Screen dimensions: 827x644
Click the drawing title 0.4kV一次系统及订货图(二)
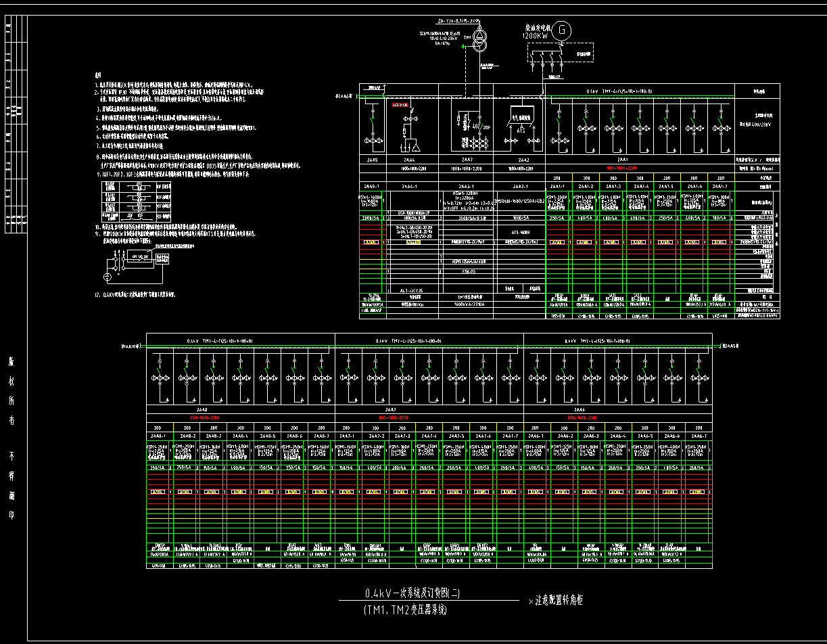(x=412, y=594)
